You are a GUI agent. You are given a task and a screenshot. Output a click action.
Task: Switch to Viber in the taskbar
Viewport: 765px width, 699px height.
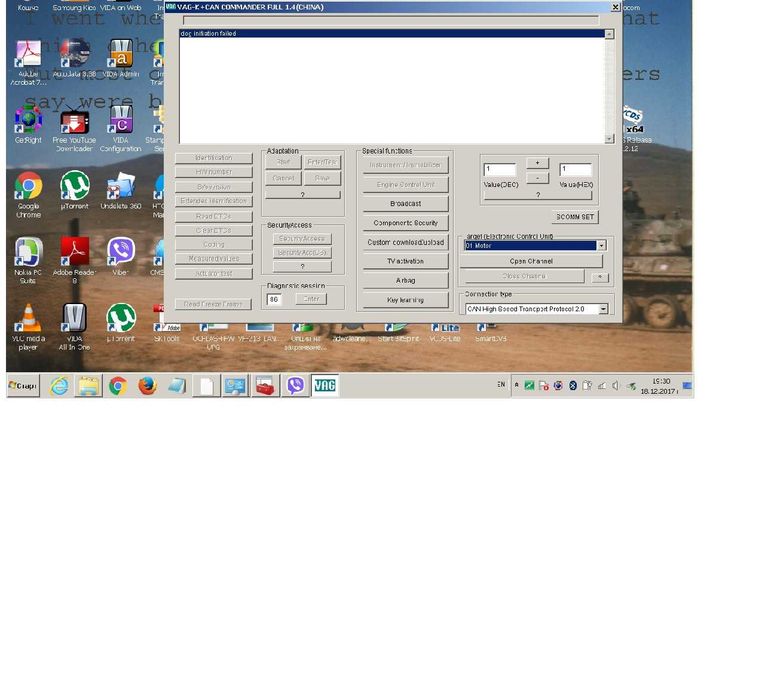pyautogui.click(x=295, y=386)
